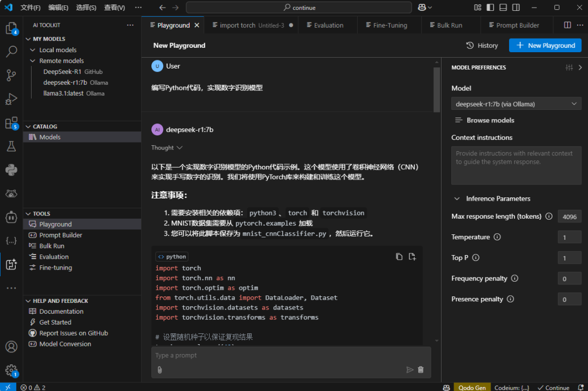Open the model selection dropdown

[516, 104]
